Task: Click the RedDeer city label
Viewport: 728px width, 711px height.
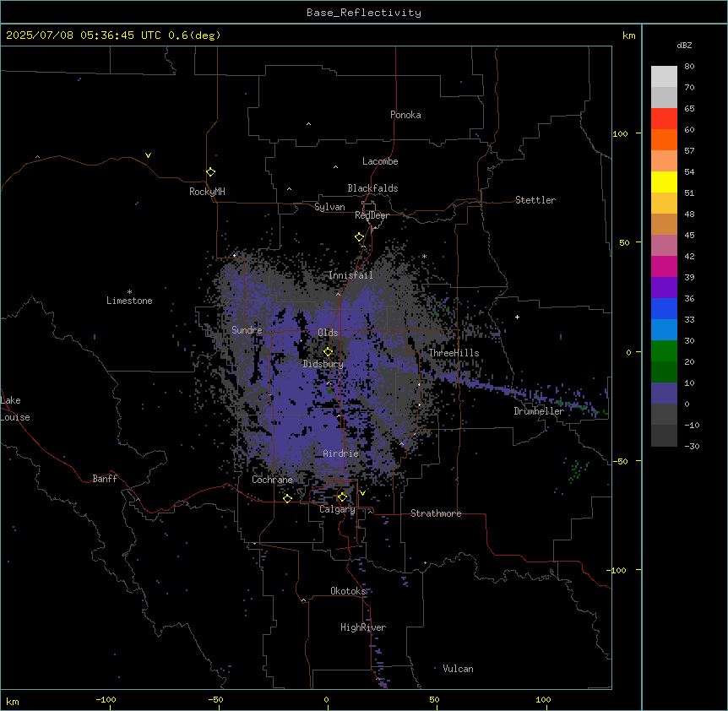Action: coord(372,215)
